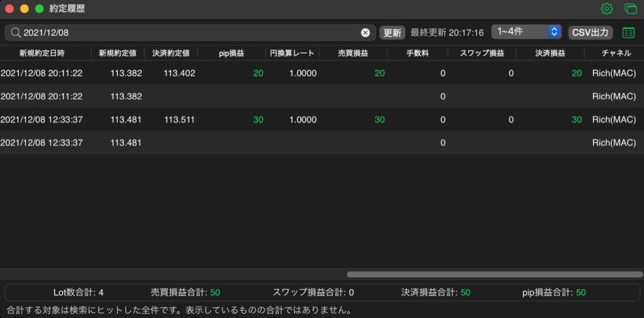Click the green table layout icon

pos(628,33)
